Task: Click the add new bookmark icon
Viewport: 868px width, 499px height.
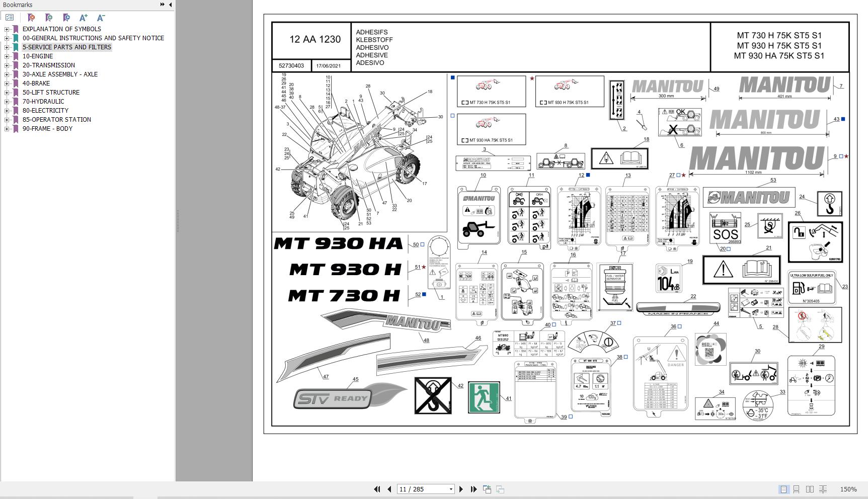Action: tap(49, 18)
